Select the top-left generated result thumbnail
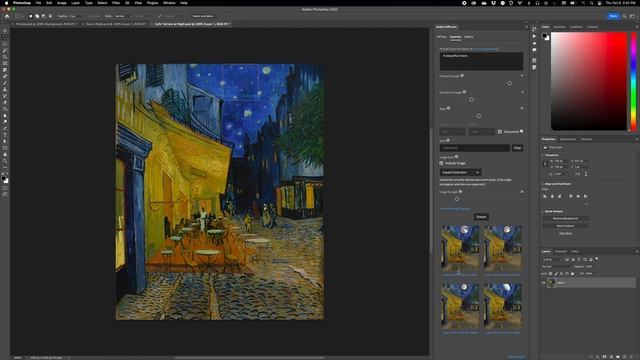Viewport: 640px width, 360px height. click(x=460, y=248)
